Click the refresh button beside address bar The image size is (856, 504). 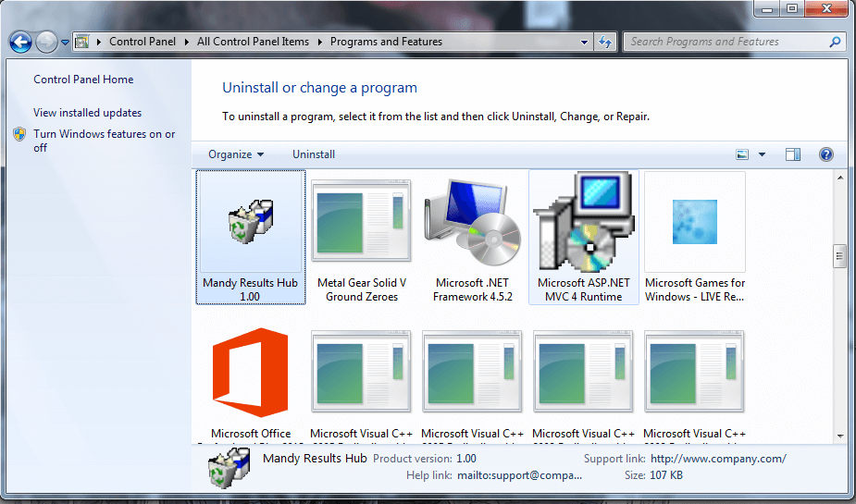point(605,42)
